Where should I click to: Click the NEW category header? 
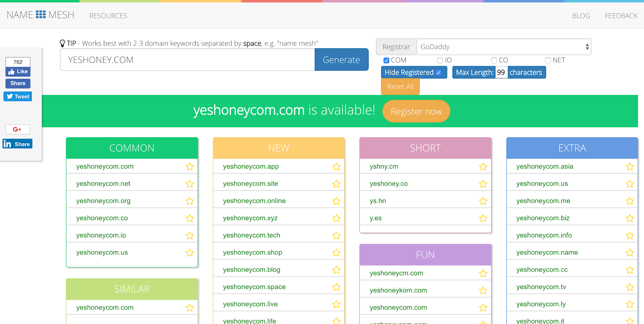[x=279, y=148]
